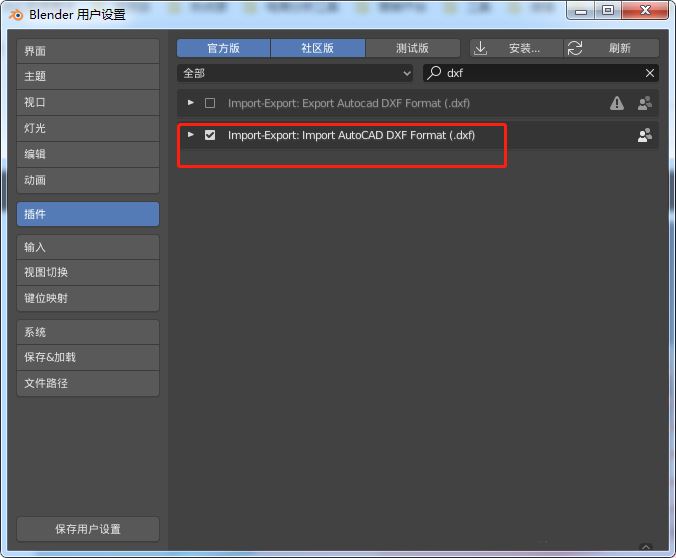Select the 插件 addons section
The image size is (676, 558).
(x=88, y=214)
